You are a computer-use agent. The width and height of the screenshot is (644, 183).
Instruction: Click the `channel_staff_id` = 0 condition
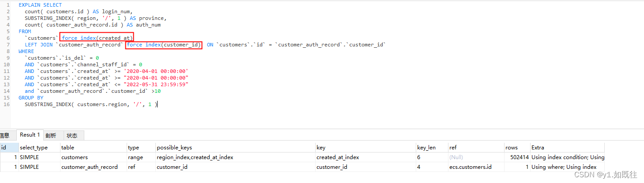(90, 65)
